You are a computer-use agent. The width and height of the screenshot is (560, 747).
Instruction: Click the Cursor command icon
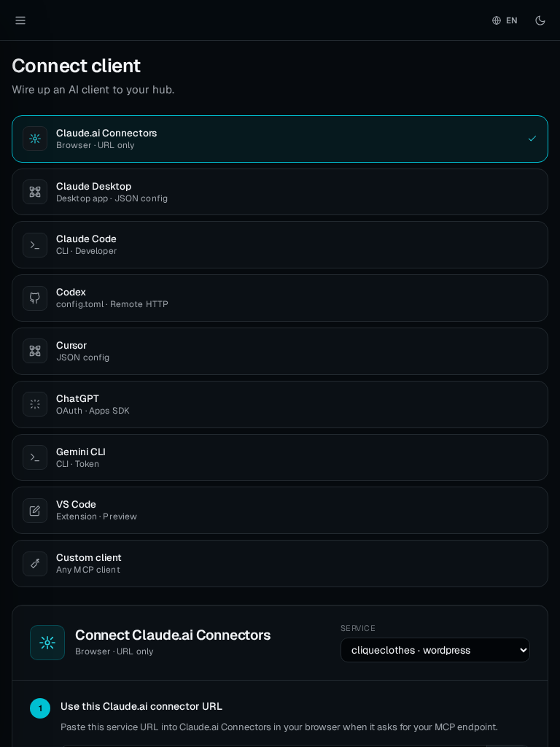tap(35, 351)
